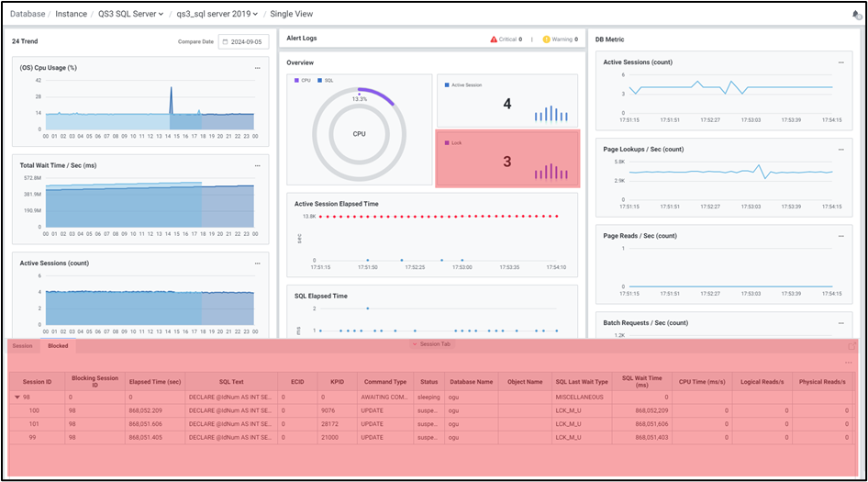Open the (OS) Cpu Usage chart options menu
This screenshot has width=868, height=482.
click(258, 67)
